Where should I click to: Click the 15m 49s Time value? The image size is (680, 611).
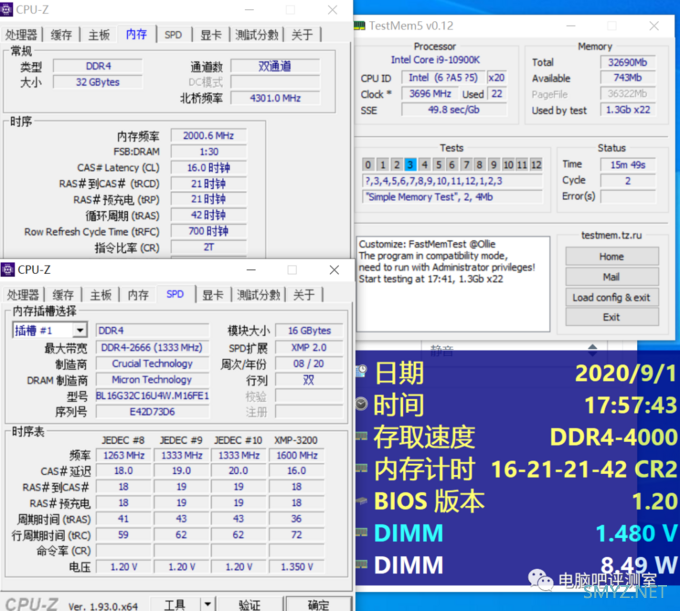click(x=628, y=165)
